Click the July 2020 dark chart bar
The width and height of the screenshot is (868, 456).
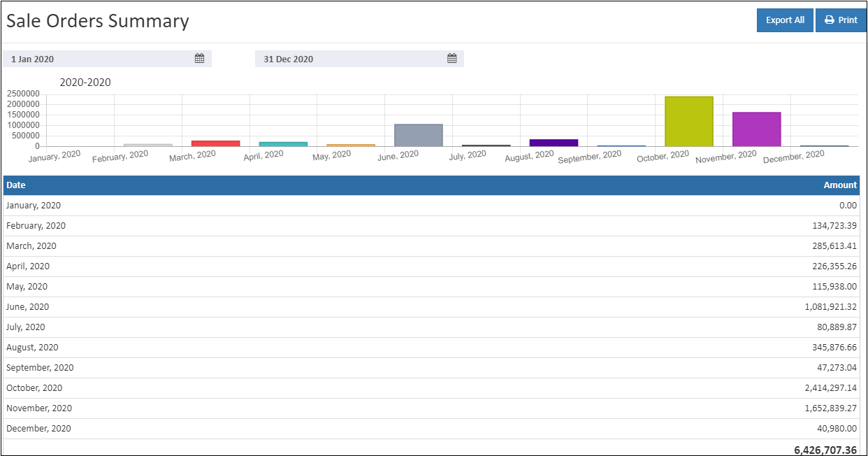click(x=486, y=145)
